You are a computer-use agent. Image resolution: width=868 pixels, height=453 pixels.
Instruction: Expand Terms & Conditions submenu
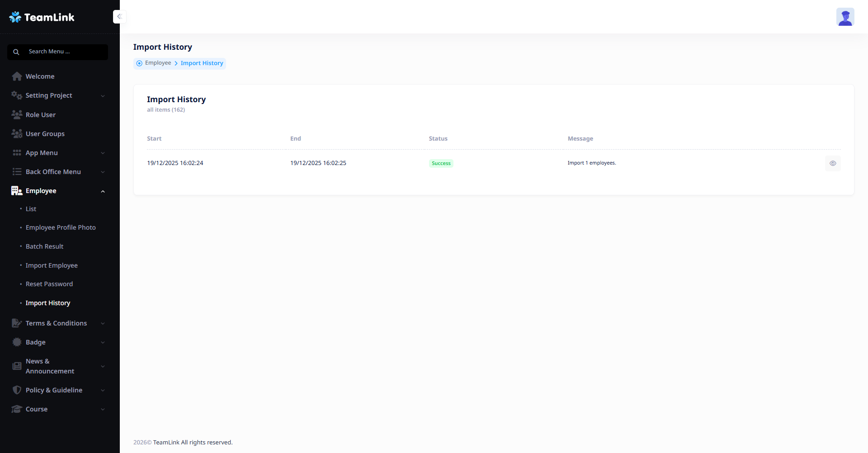coord(103,324)
